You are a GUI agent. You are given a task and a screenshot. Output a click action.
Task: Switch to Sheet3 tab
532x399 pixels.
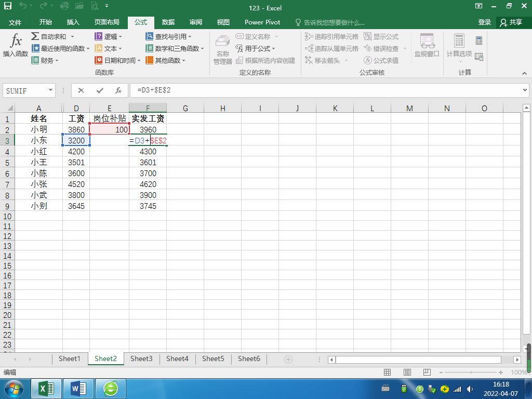141,358
